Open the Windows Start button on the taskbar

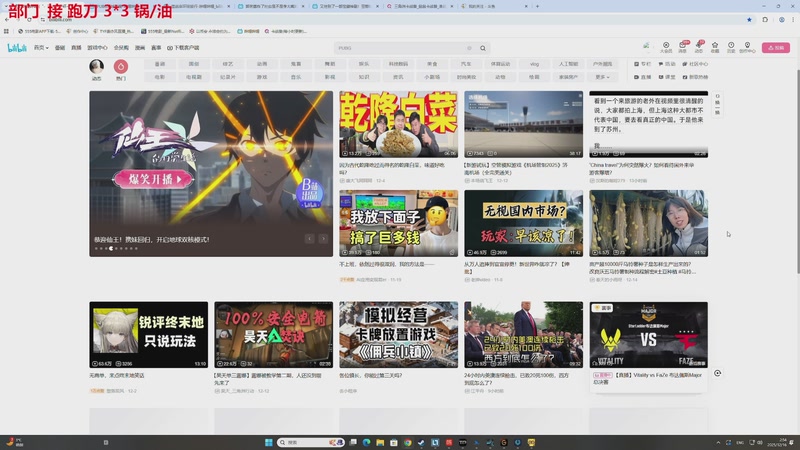267,441
